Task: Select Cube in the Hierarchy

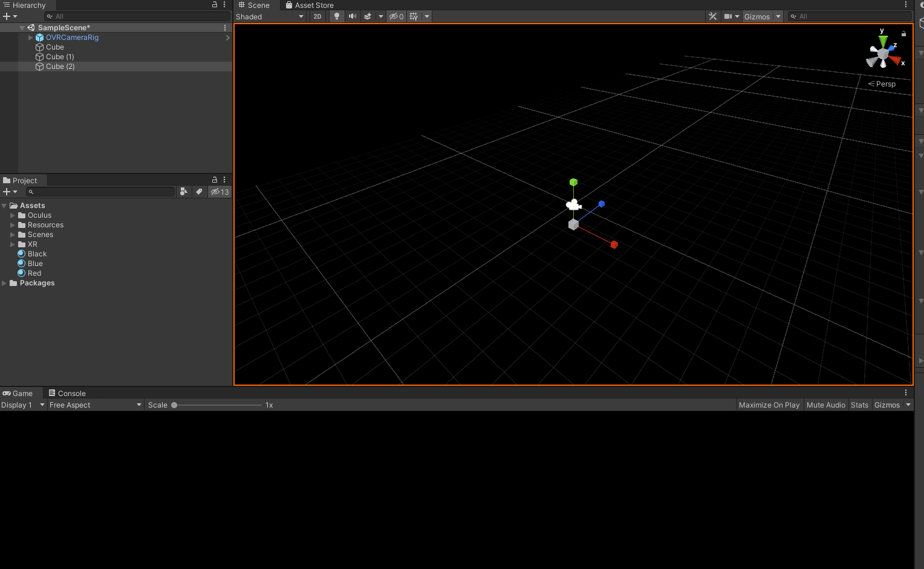Action: [x=55, y=47]
